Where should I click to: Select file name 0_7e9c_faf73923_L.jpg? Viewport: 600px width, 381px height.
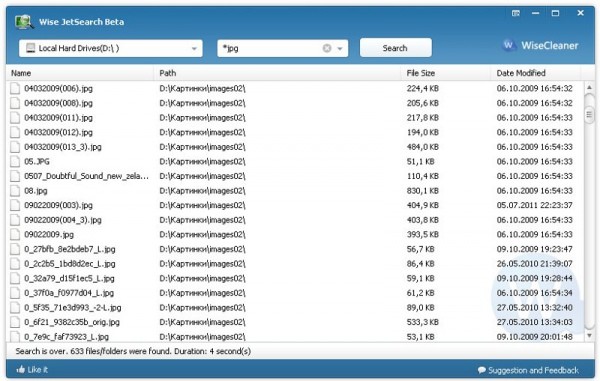click(67, 337)
